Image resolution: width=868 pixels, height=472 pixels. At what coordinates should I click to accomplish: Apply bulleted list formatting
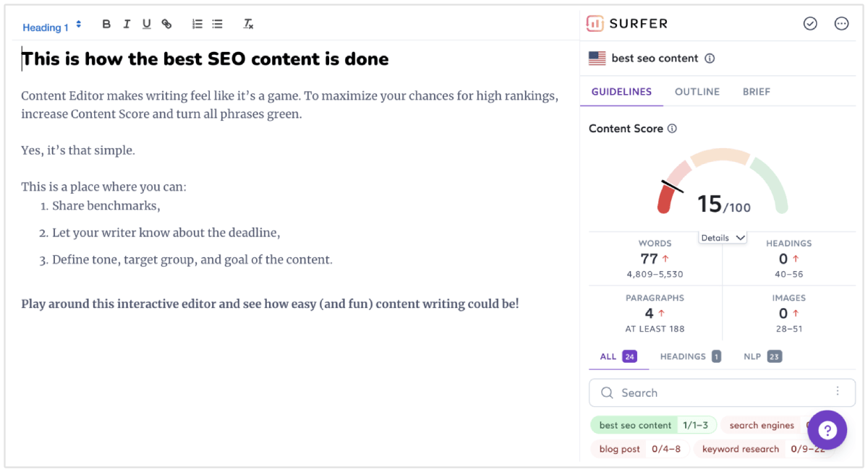217,25
